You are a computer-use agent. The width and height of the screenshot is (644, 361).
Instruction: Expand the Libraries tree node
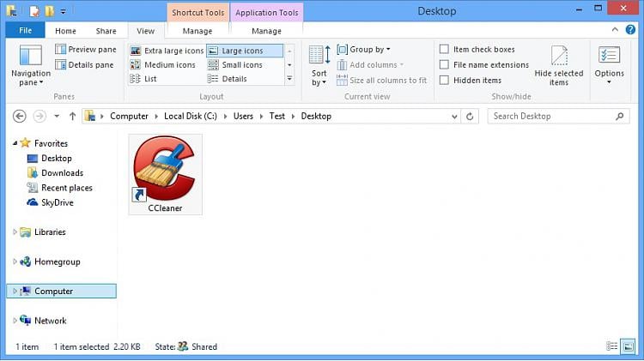click(15, 232)
